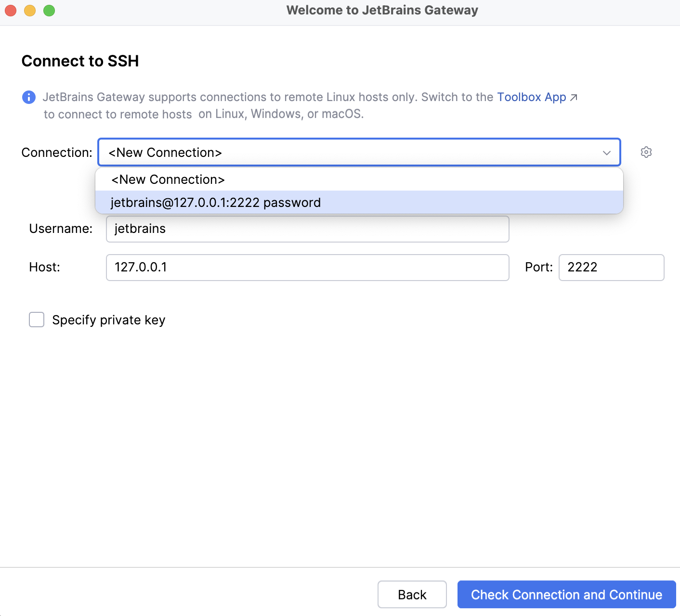The height and width of the screenshot is (616, 680).
Task: Choose <New Connection> from the list
Action: [x=168, y=179]
